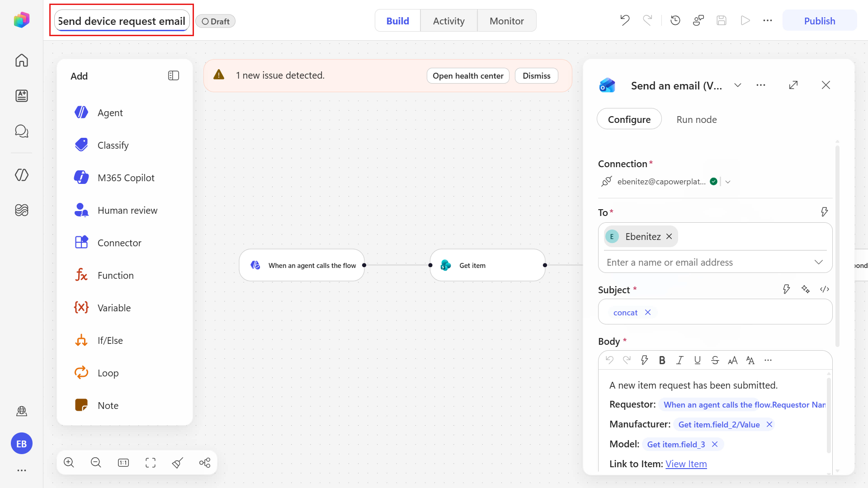Click the undo icon in top toolbar
The height and width of the screenshot is (488, 868).
[x=625, y=20]
